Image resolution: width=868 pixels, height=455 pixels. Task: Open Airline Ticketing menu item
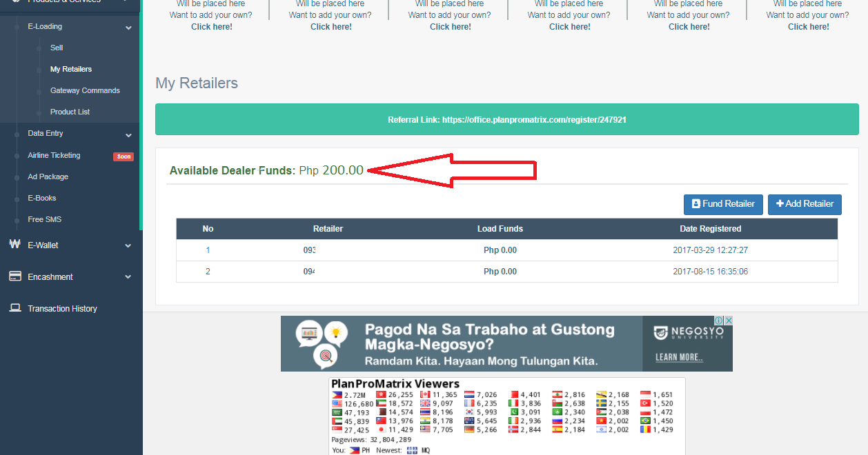[54, 155]
